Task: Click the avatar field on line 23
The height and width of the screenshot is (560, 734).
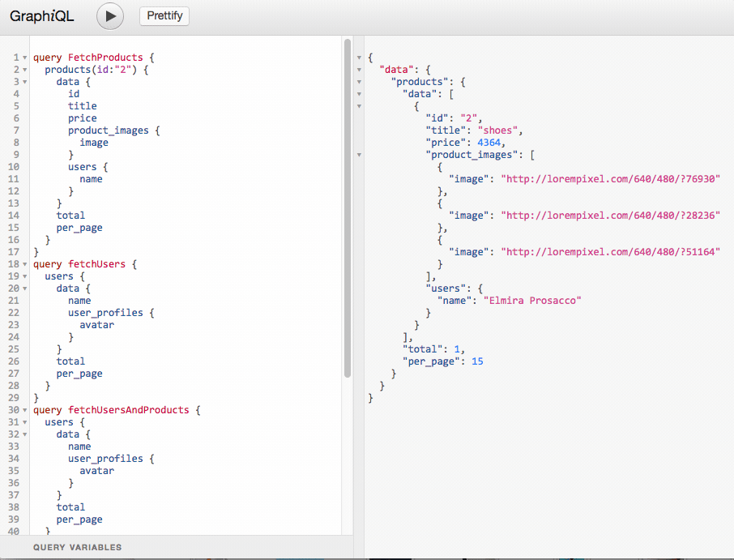Action: [97, 325]
